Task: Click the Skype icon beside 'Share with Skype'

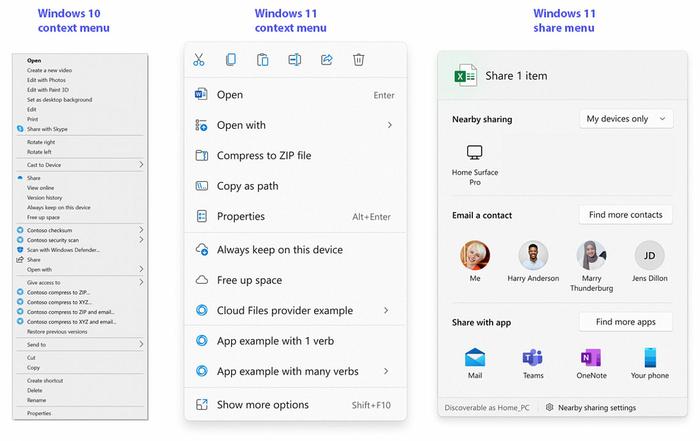Action: (x=20, y=129)
